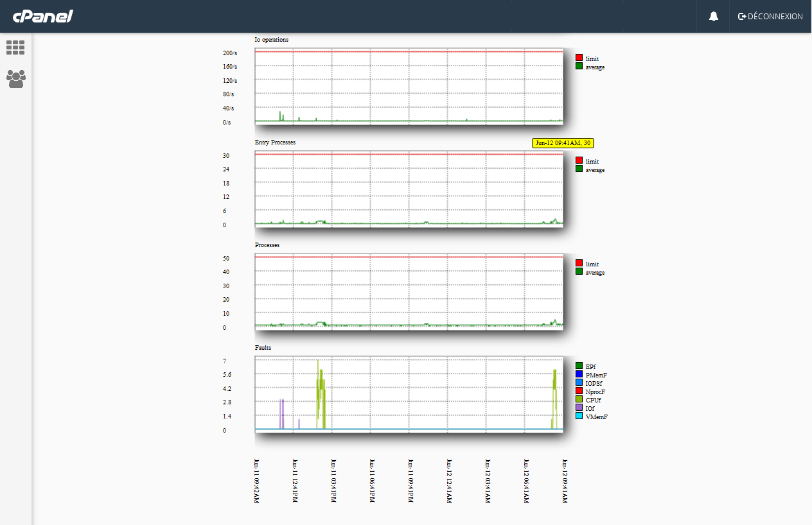This screenshot has height=525, width=812.
Task: Open the notifications bell
Action: [x=714, y=17]
